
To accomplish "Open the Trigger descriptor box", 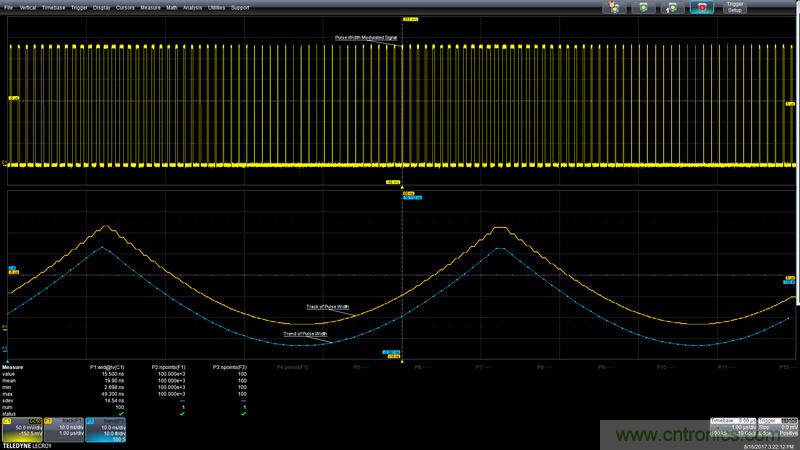I will click(x=776, y=428).
